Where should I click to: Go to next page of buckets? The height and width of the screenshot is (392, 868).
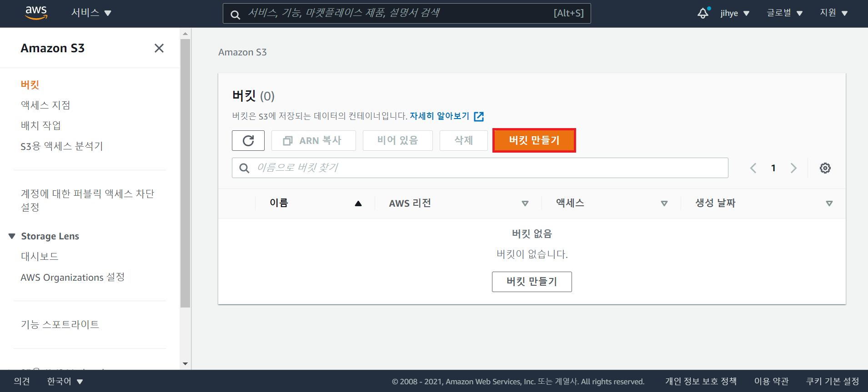[793, 168]
